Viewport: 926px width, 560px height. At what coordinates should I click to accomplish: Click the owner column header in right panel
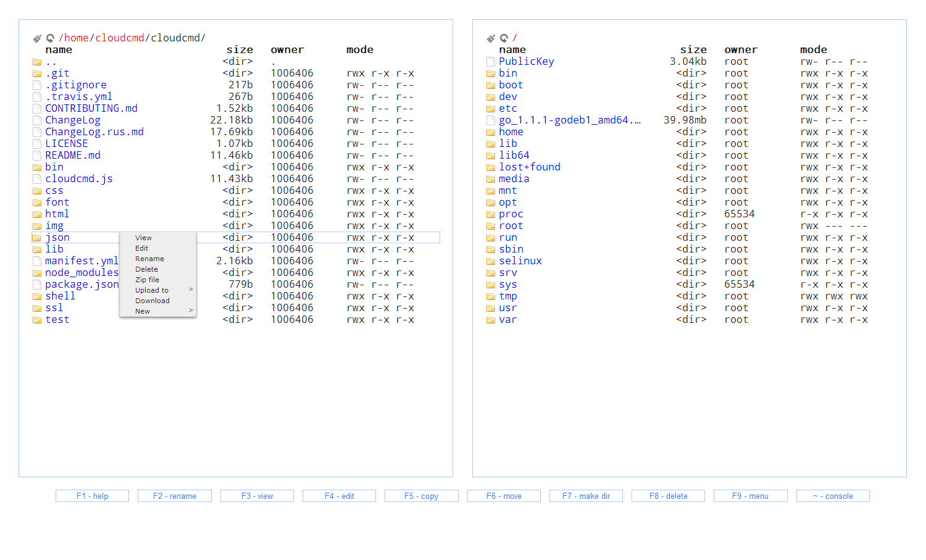pyautogui.click(x=741, y=50)
